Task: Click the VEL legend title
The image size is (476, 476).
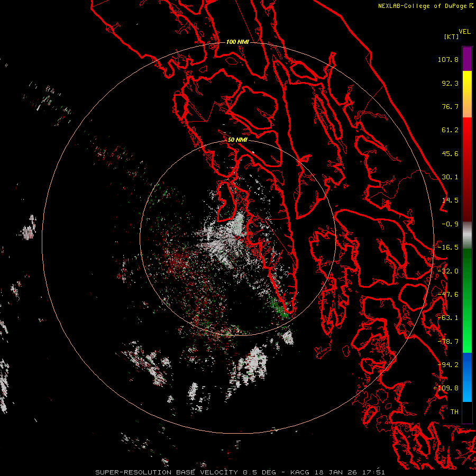Action: pyautogui.click(x=465, y=32)
